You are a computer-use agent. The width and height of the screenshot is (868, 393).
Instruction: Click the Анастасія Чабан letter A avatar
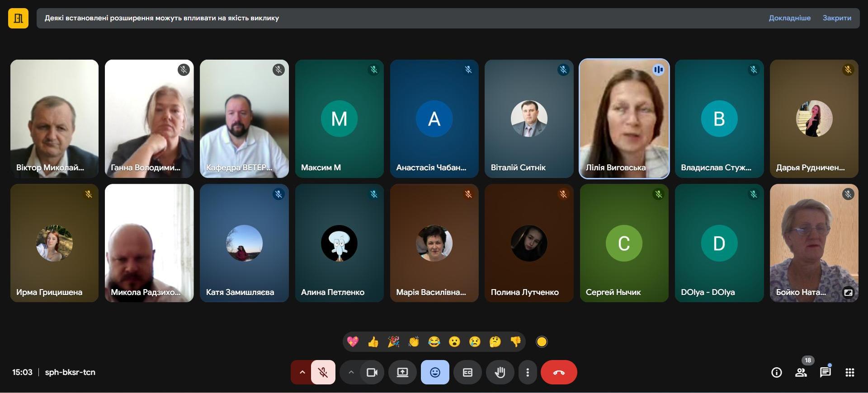[434, 119]
